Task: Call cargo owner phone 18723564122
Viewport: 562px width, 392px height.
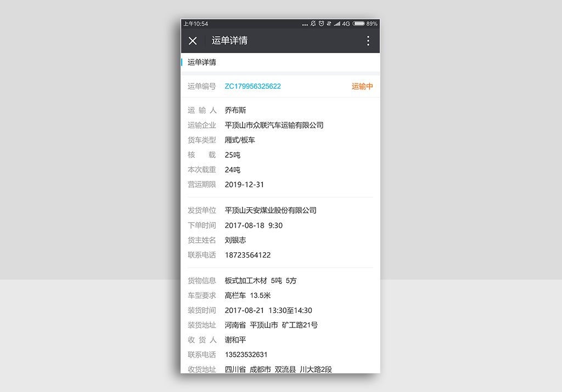Action: coord(248,255)
